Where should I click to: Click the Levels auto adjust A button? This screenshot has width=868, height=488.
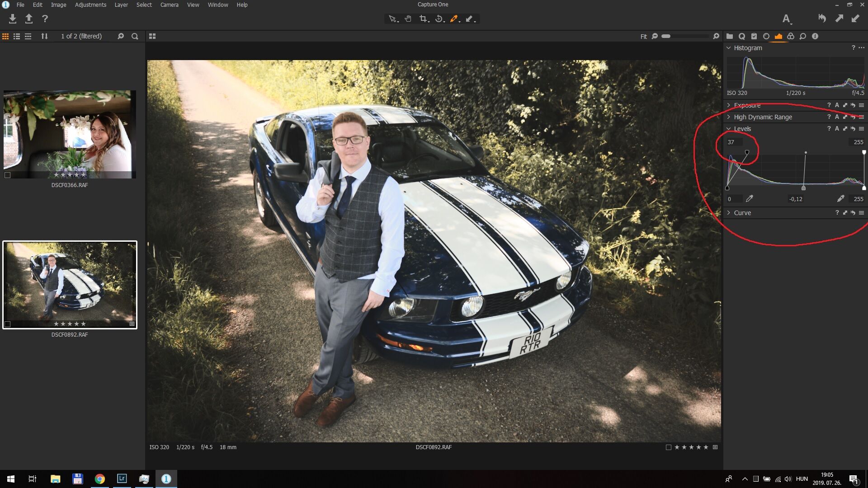click(x=837, y=129)
